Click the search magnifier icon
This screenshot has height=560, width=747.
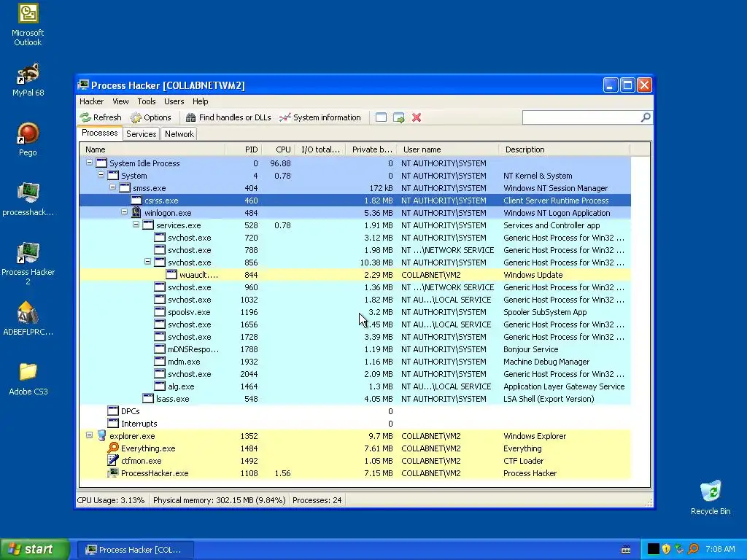point(646,117)
